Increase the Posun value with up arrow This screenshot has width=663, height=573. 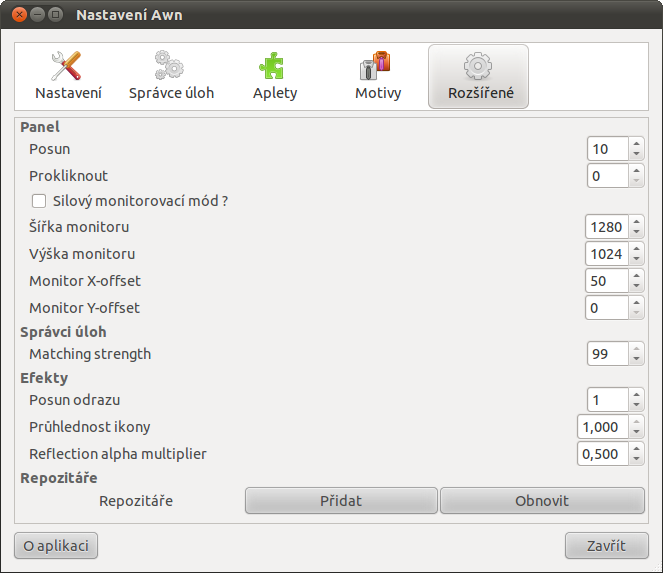tap(636, 144)
